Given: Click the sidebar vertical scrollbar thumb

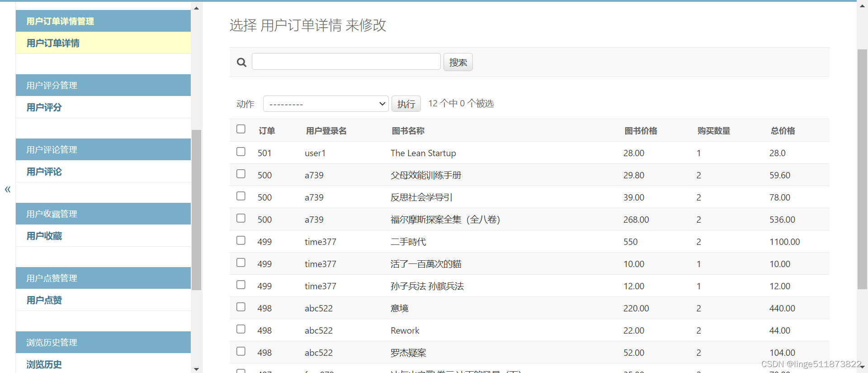Looking at the screenshot, I should 196,210.
